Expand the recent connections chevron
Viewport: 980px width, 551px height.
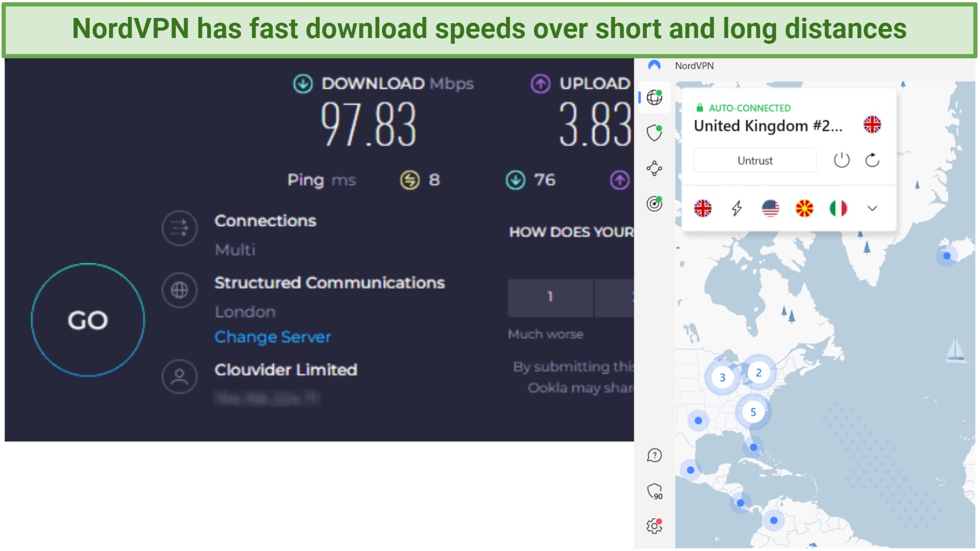coord(872,208)
